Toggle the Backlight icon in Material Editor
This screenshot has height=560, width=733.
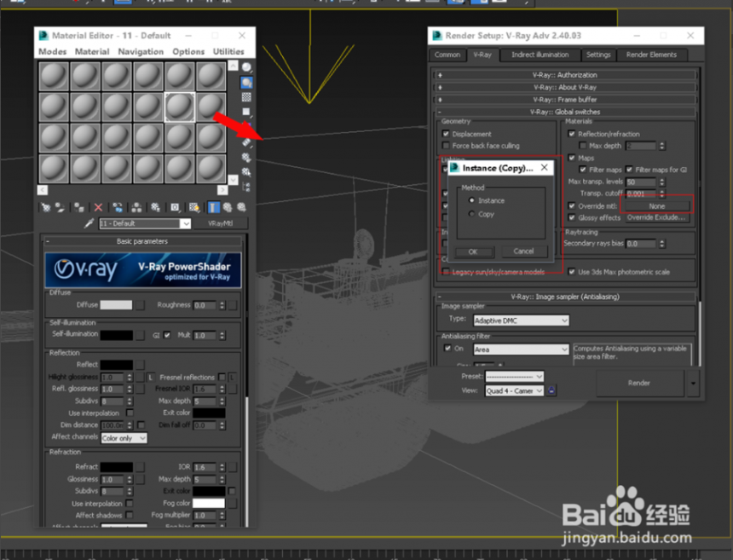[x=246, y=83]
